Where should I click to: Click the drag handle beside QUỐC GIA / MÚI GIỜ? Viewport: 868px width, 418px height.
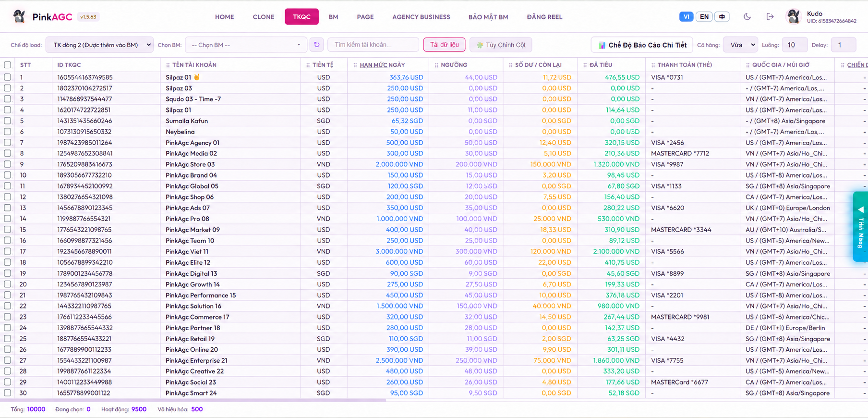747,65
